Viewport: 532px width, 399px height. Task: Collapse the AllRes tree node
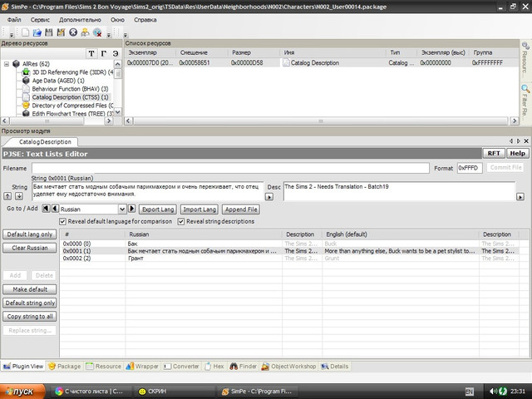click(7, 64)
